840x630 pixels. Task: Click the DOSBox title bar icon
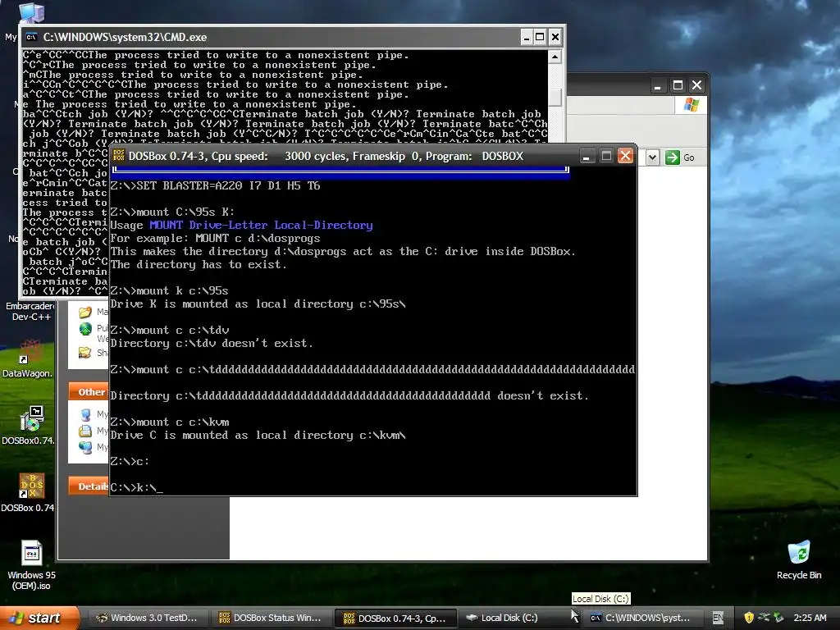pyautogui.click(x=118, y=156)
